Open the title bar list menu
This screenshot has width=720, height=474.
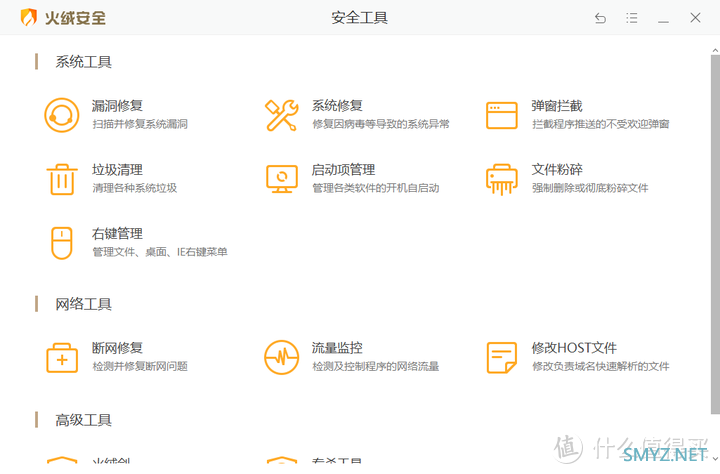point(632,18)
